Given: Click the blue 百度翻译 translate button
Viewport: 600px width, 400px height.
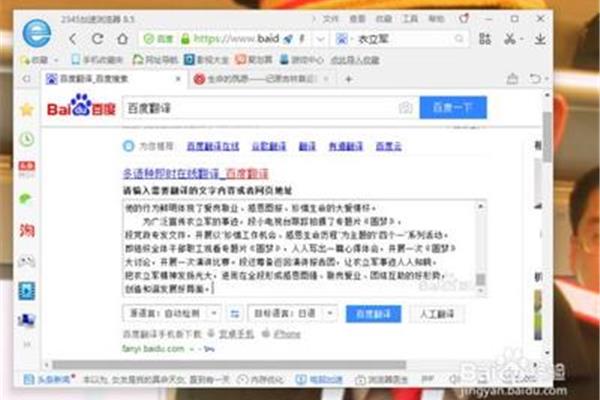Looking at the screenshot, I should [373, 314].
